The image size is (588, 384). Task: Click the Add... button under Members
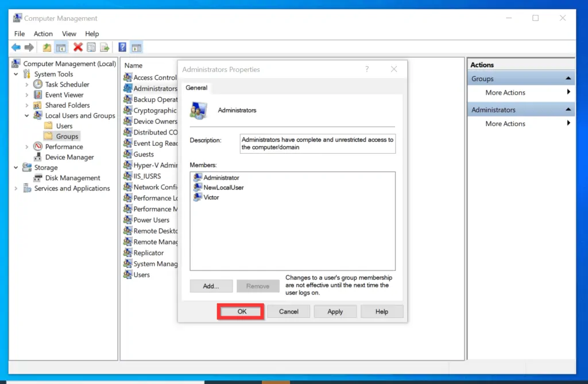(x=211, y=286)
